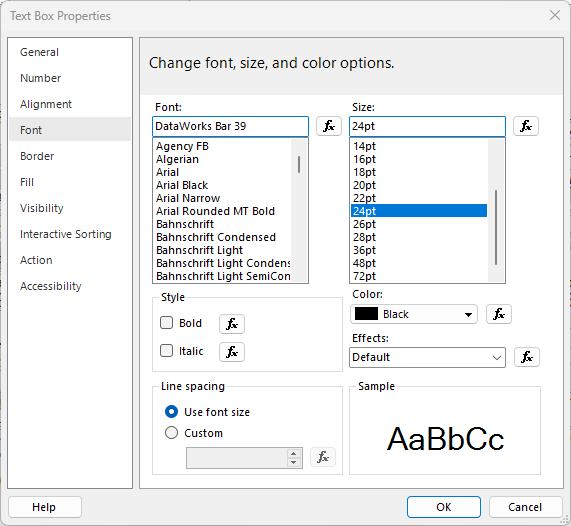Choose 20pt in size list
The width and height of the screenshot is (571, 526).
(419, 185)
